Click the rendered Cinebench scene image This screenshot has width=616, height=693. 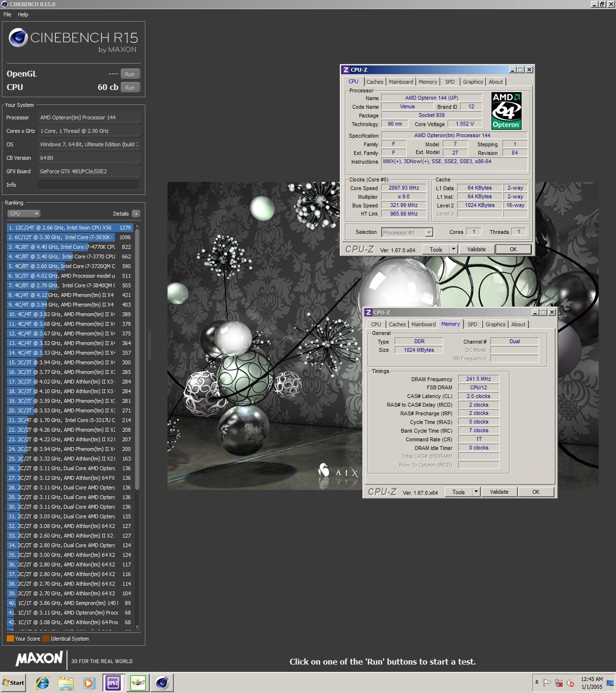(x=383, y=336)
